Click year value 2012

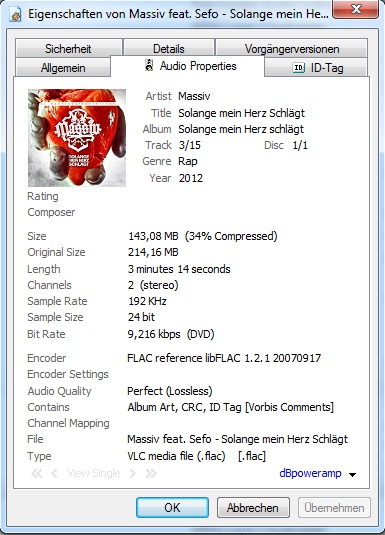pos(191,178)
